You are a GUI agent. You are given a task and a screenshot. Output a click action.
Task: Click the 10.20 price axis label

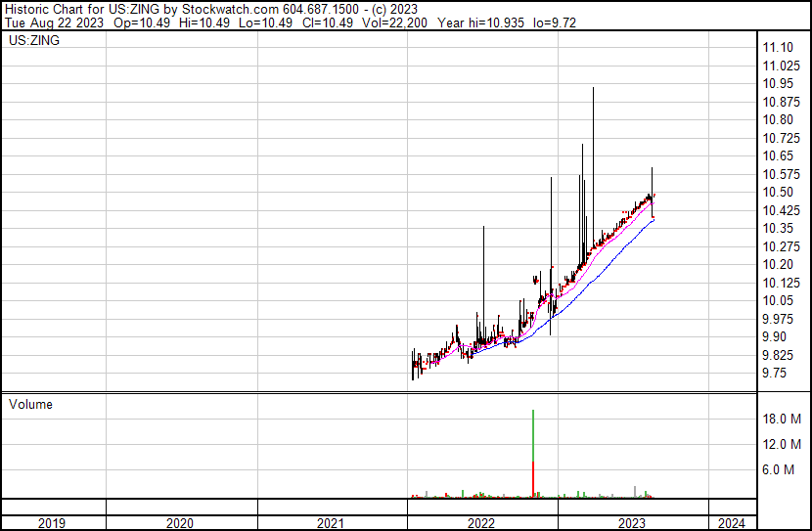777,264
